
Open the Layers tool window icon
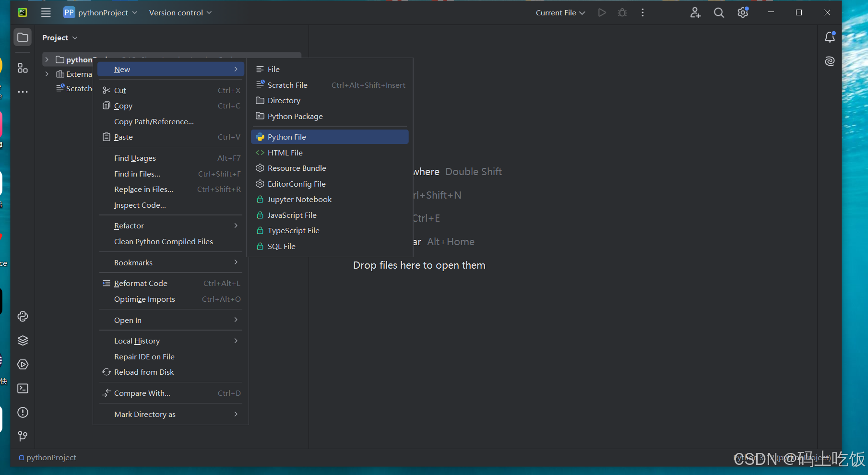23,341
